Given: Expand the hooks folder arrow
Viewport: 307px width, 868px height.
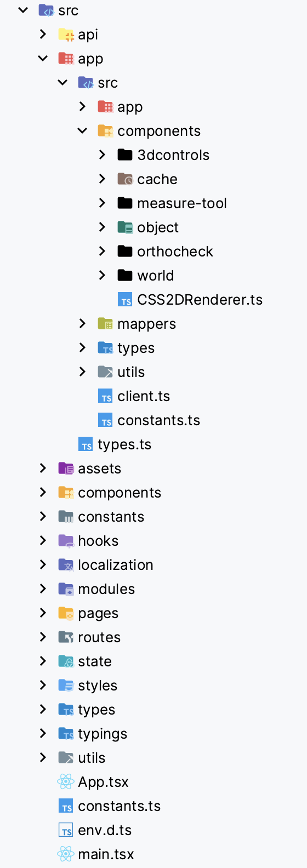Looking at the screenshot, I should tap(43, 541).
